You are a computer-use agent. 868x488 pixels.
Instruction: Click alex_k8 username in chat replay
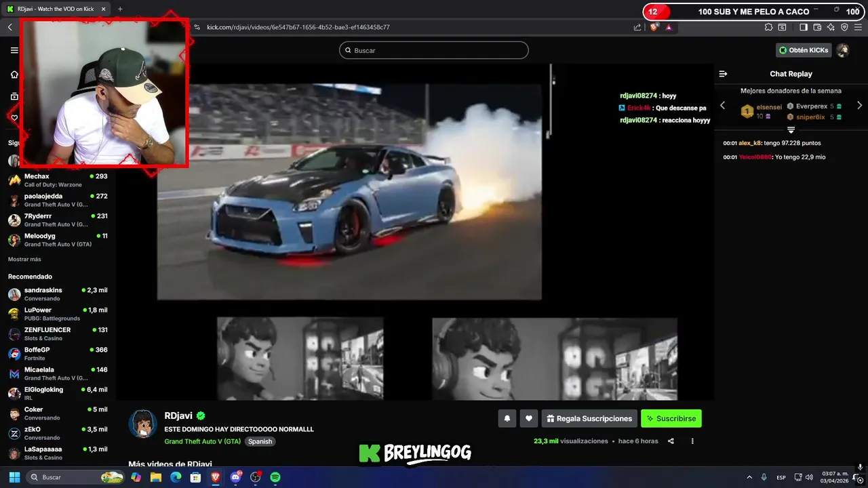pos(749,143)
